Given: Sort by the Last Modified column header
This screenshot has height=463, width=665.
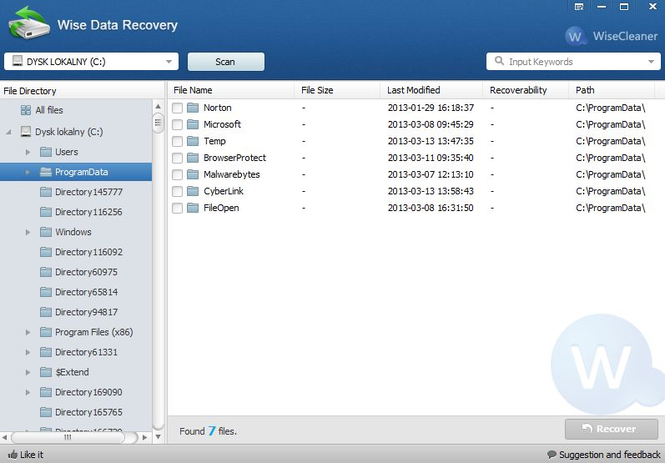Looking at the screenshot, I should 431,90.
